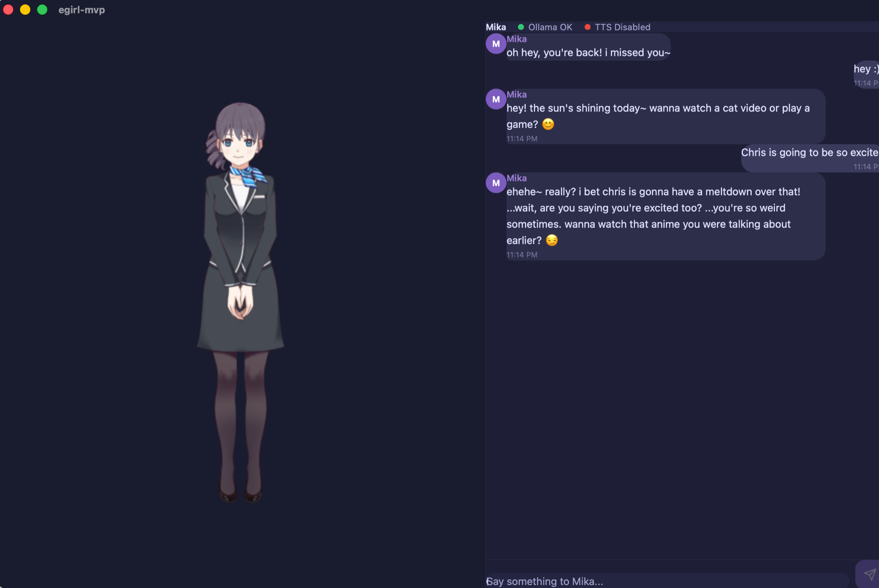Click the red TTS Disabled status dot
The height and width of the screenshot is (588, 879).
pos(587,27)
